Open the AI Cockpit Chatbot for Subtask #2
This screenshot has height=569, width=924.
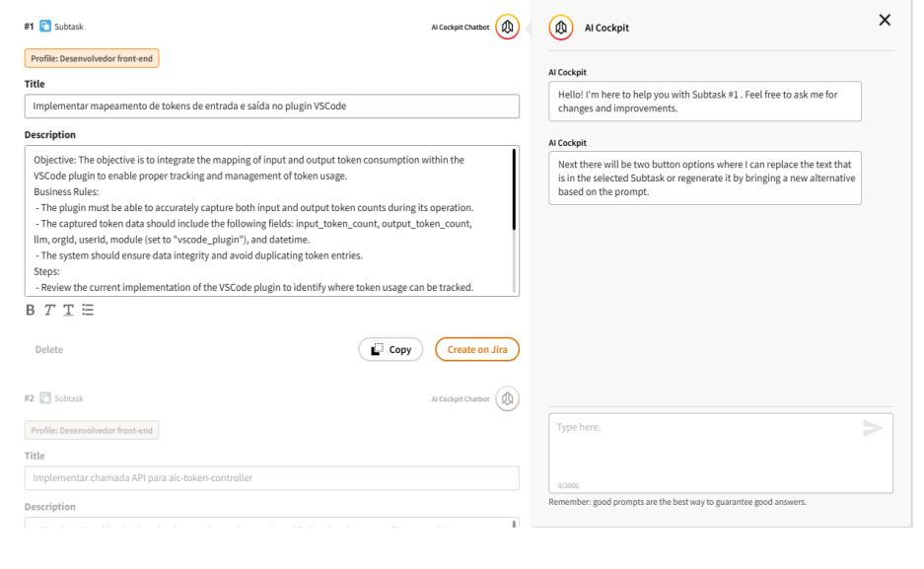tap(506, 397)
